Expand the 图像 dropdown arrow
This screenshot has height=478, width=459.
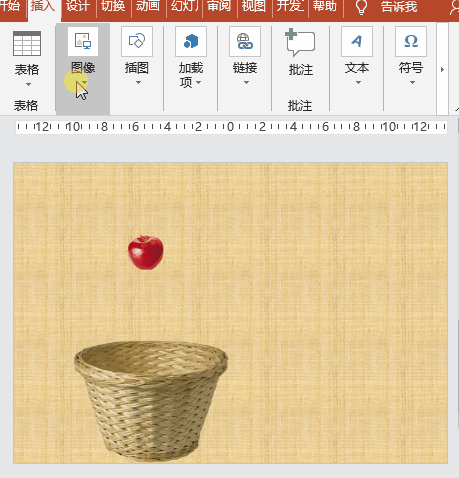(84, 82)
